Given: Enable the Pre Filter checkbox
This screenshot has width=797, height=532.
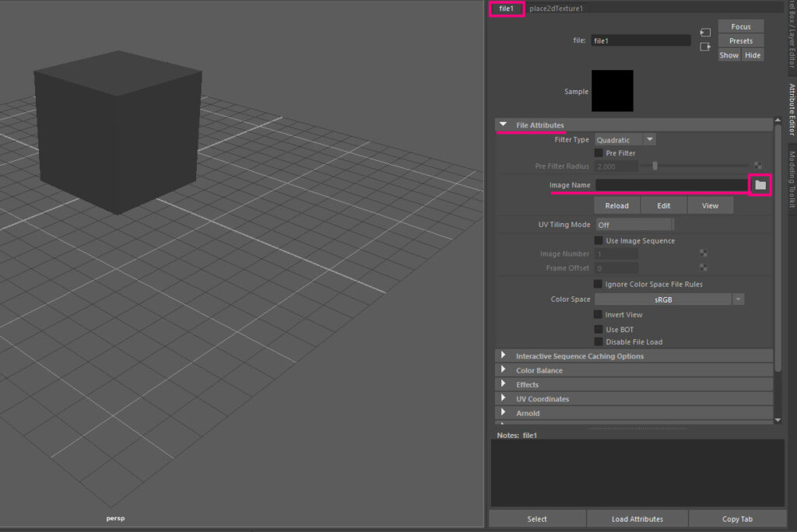Looking at the screenshot, I should [599, 153].
